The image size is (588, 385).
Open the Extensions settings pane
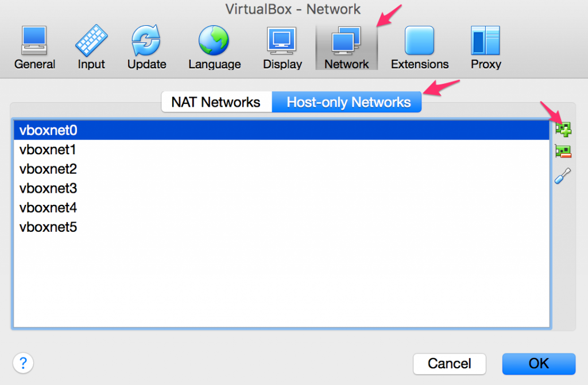[419, 46]
